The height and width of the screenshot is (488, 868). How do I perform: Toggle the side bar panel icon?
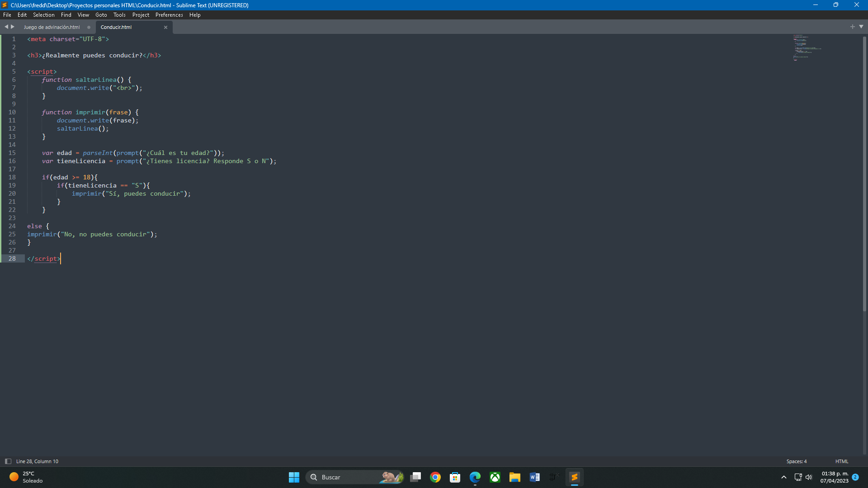click(x=8, y=461)
